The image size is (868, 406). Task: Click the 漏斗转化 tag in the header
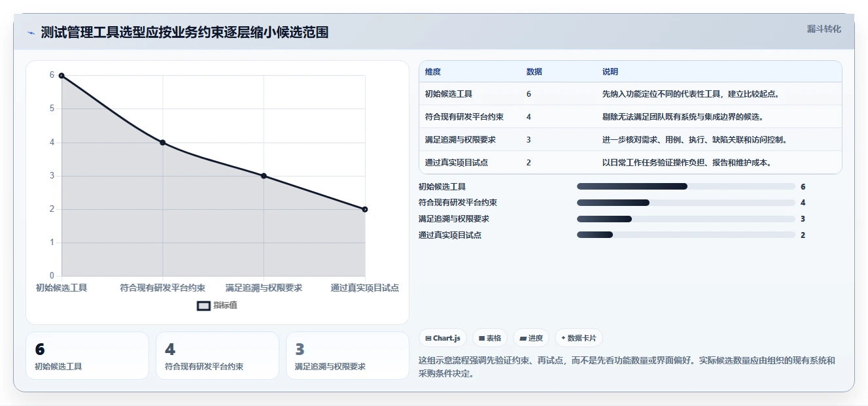coord(824,29)
